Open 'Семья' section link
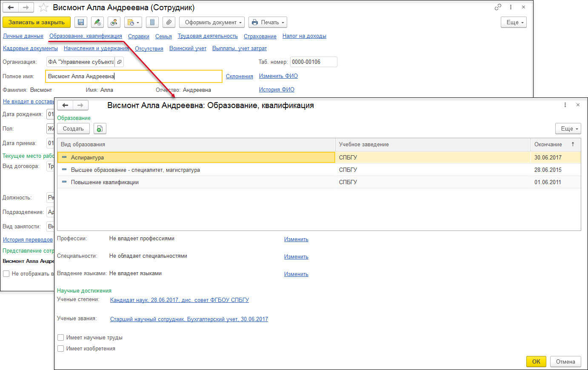Screen dimensions: 588x370 coord(163,37)
